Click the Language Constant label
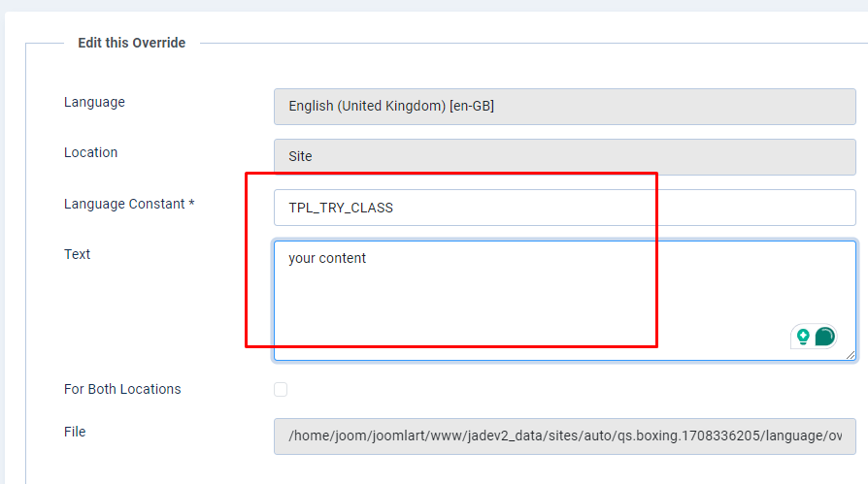Image resolution: width=868 pixels, height=484 pixels. [x=124, y=204]
